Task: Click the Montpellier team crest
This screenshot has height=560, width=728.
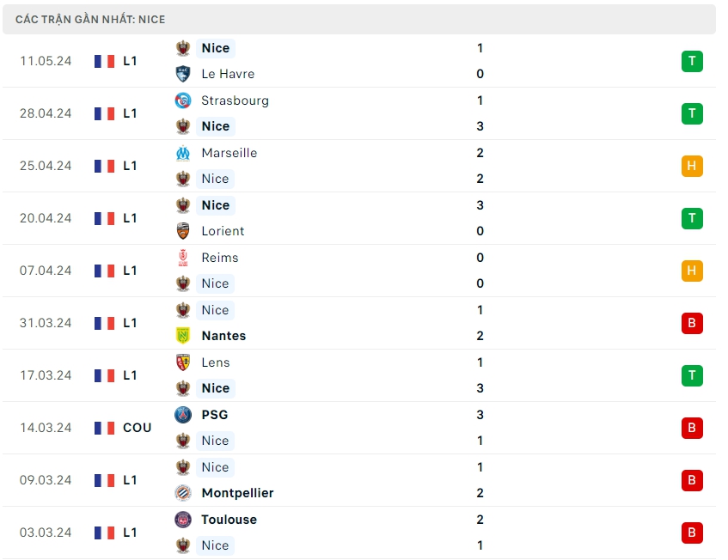Action: 183,493
